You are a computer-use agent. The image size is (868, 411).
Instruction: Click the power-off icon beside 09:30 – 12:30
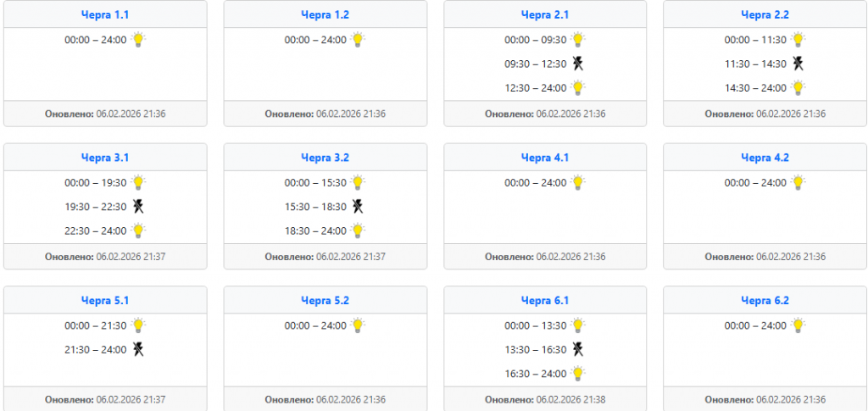point(578,63)
